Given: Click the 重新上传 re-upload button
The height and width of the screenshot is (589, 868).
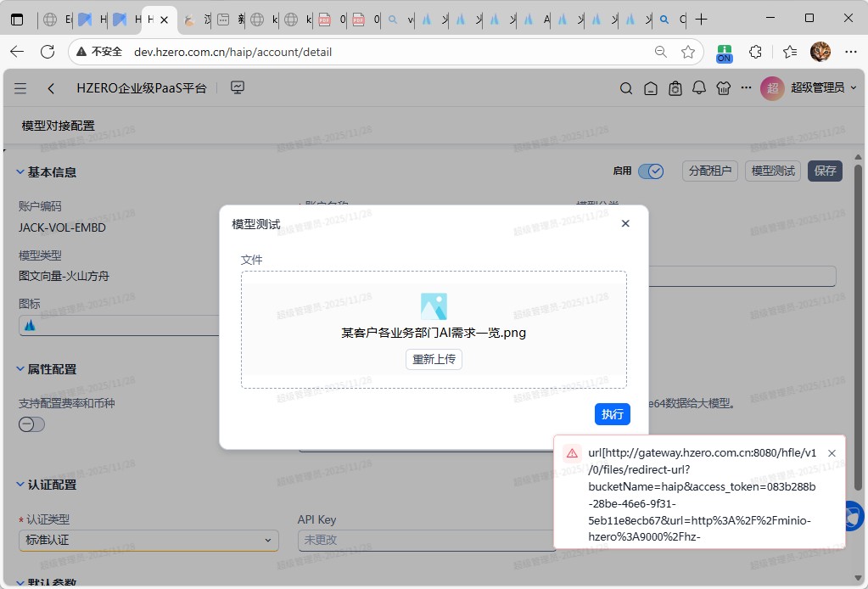Looking at the screenshot, I should point(434,359).
